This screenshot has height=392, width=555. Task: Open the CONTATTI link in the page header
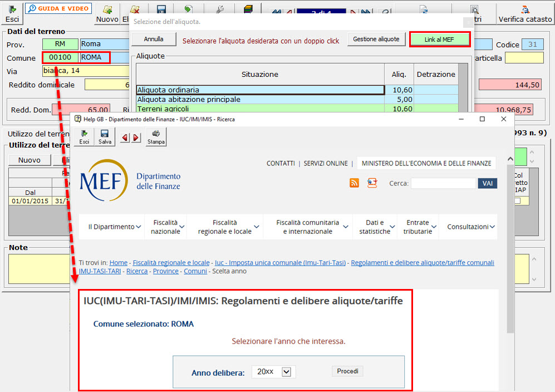point(281,163)
